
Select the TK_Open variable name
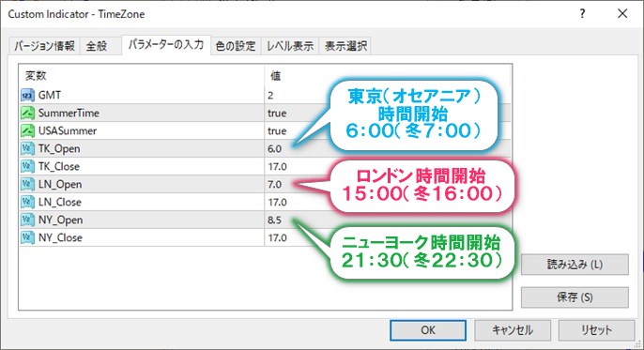point(59,149)
